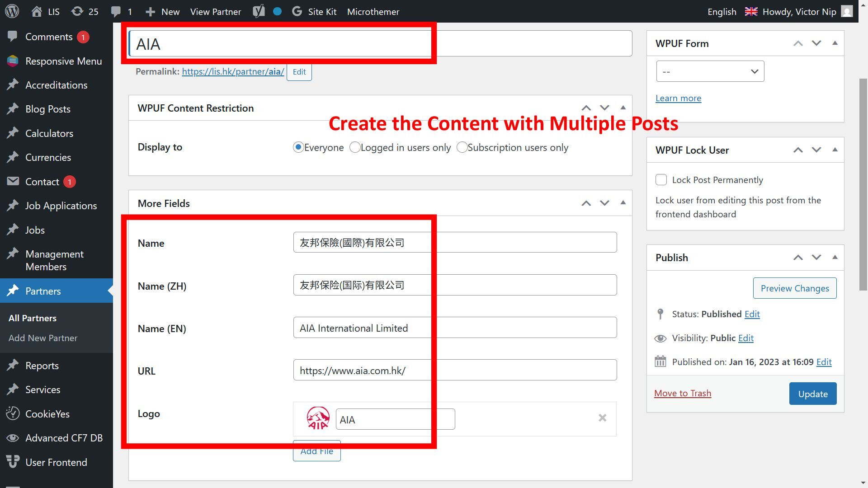Click the Jobs pin icon
Screen dimensions: 868x488
click(13, 230)
